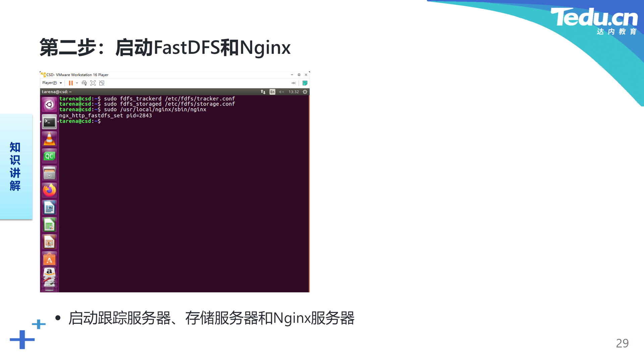
Task: Open the Terminal launcher icon
Action: (x=49, y=122)
